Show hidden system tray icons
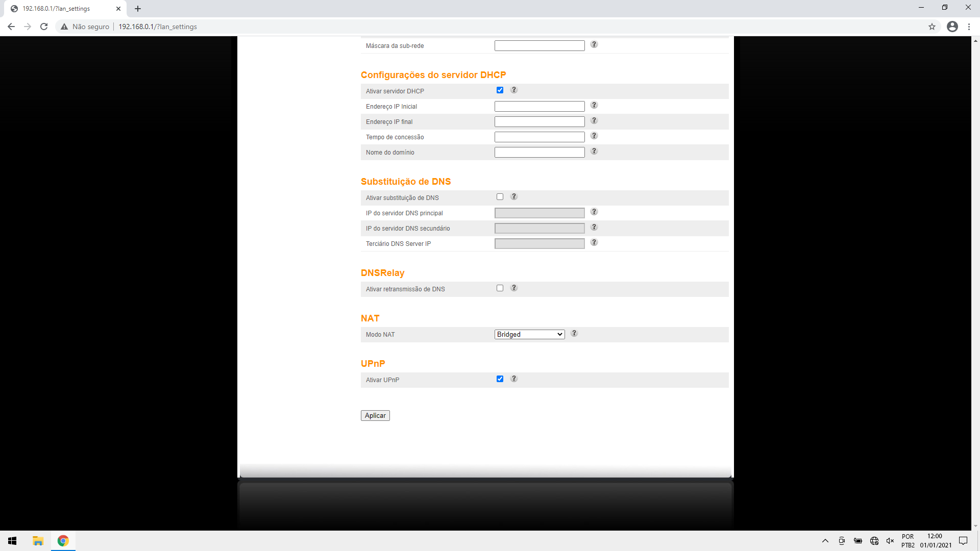980x551 pixels. point(825,541)
